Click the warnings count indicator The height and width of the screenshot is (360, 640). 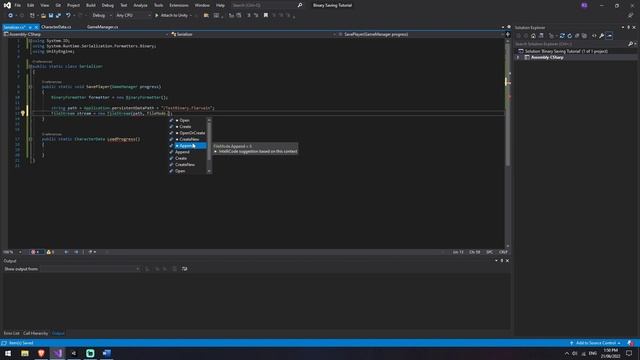[51, 252]
